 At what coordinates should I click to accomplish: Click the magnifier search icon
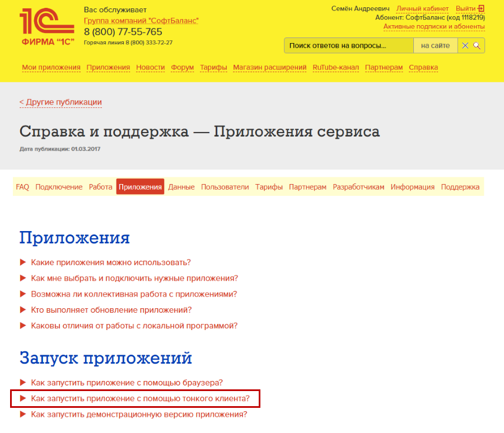click(477, 46)
